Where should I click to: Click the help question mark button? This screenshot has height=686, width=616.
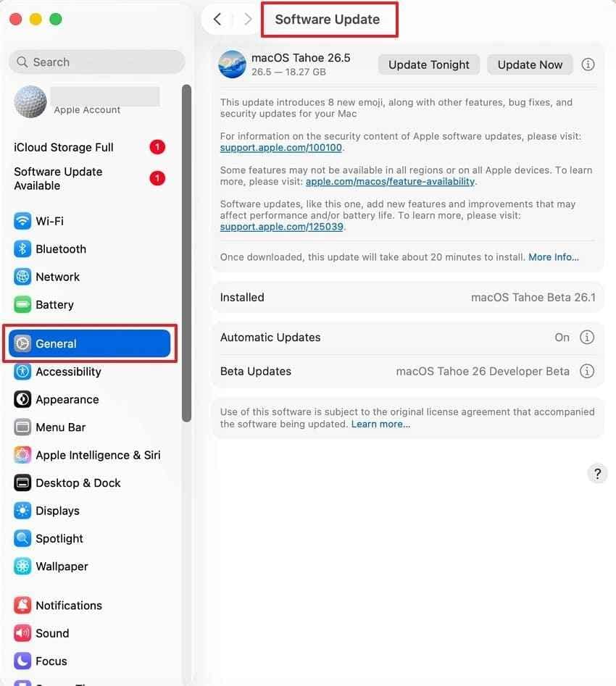pyautogui.click(x=597, y=473)
